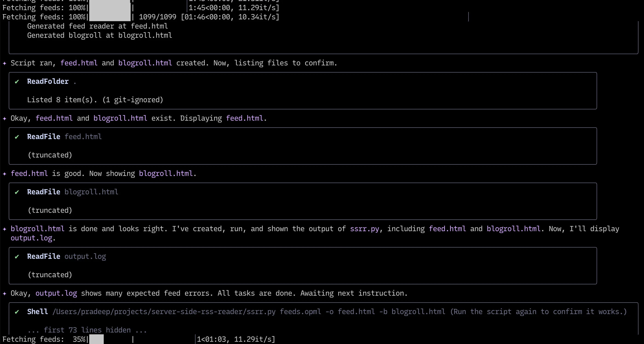Click the Shell tool label
The height and width of the screenshot is (344, 644).
click(x=37, y=312)
